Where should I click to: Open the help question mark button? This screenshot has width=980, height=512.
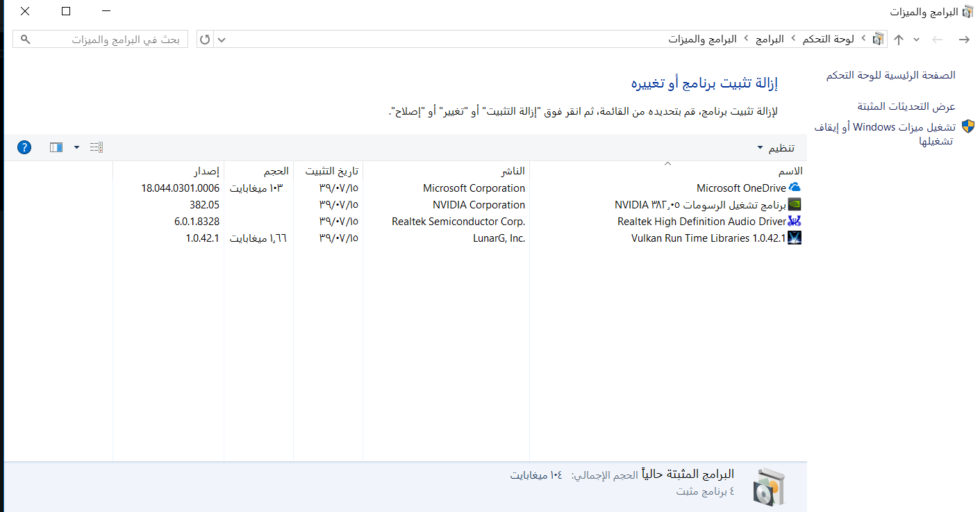coord(24,147)
